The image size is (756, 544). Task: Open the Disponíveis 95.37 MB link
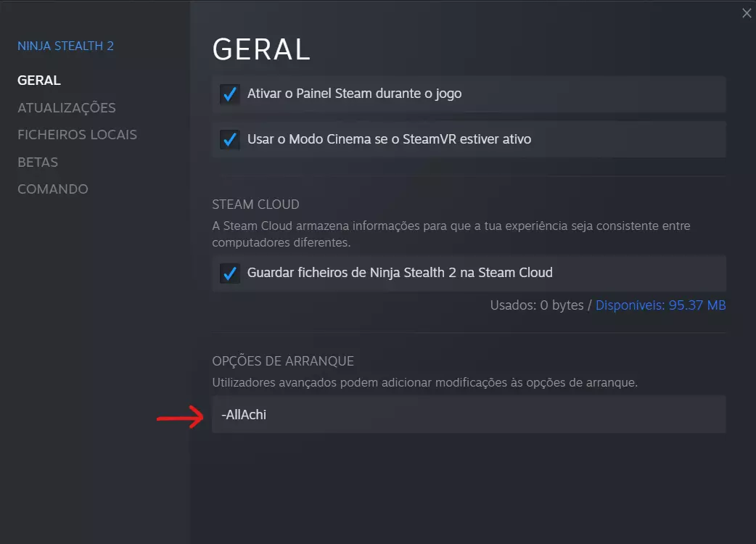coord(660,305)
